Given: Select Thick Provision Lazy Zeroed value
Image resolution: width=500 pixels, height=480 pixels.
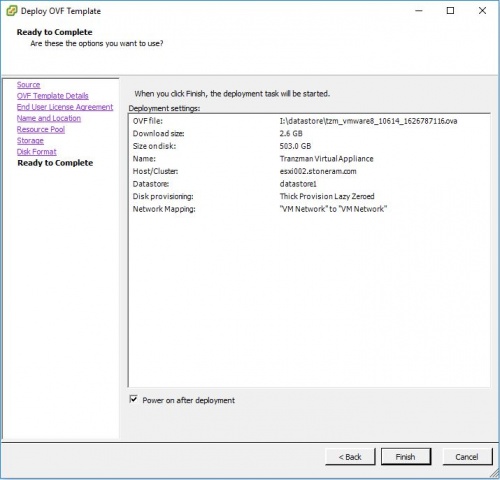Looking at the screenshot, I should [327, 196].
